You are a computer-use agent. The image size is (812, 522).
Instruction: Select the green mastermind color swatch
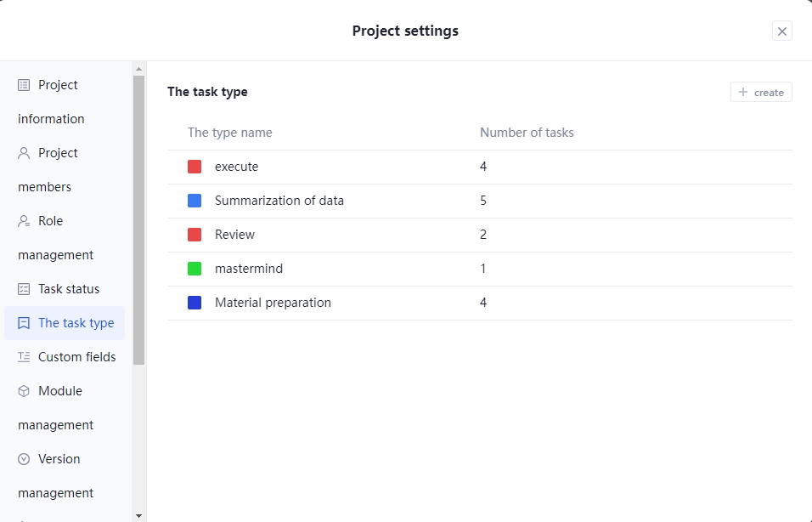(x=195, y=269)
